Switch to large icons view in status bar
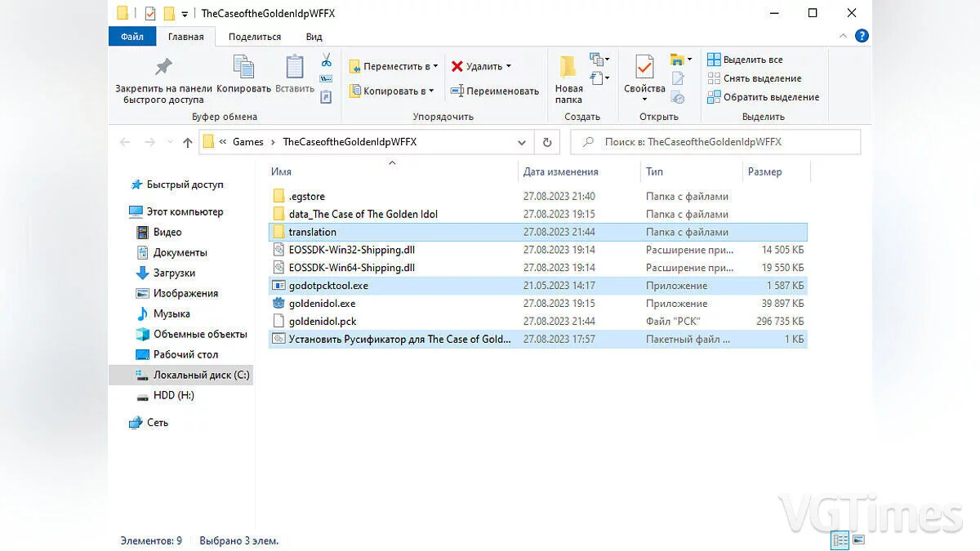Image resolution: width=980 pixels, height=551 pixels. pos(858,540)
